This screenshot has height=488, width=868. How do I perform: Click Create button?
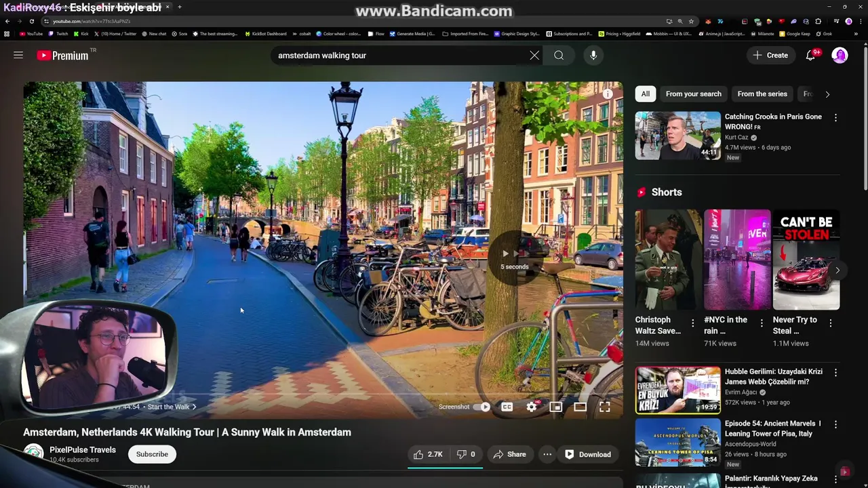tap(771, 56)
